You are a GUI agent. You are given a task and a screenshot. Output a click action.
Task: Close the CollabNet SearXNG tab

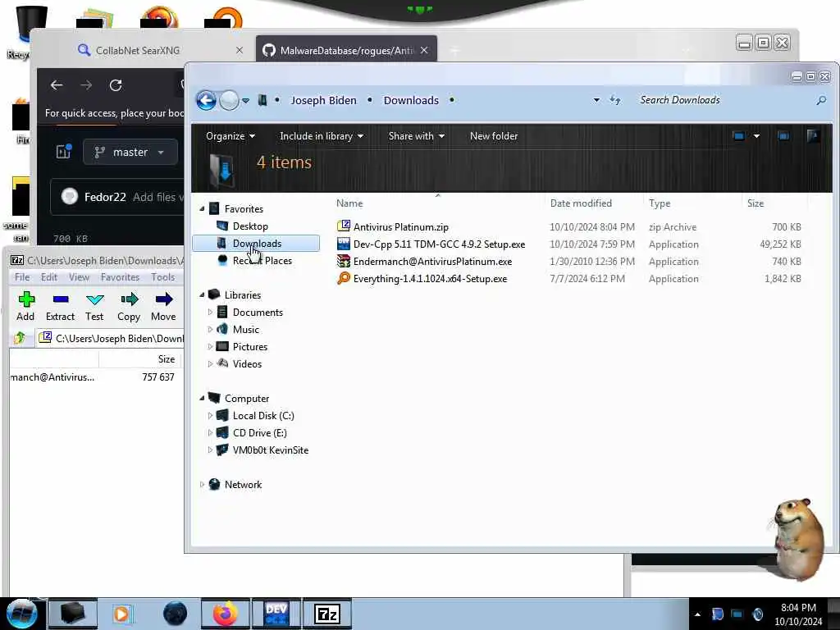240,50
